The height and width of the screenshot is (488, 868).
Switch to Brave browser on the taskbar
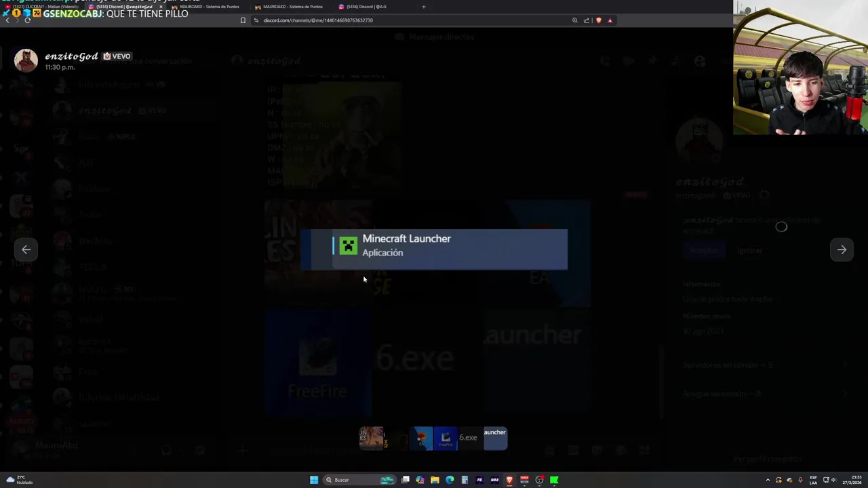509,480
